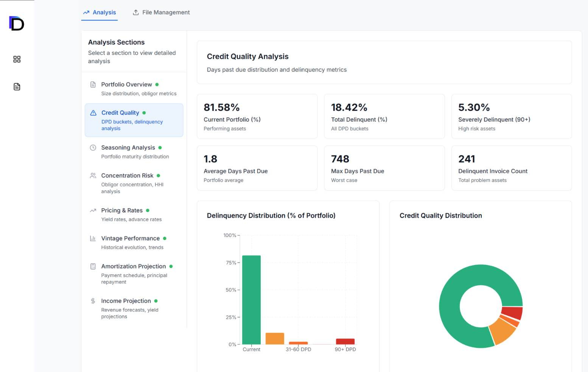Click the green status dot beside Credit Quality
588x372 pixels.
[144, 112]
